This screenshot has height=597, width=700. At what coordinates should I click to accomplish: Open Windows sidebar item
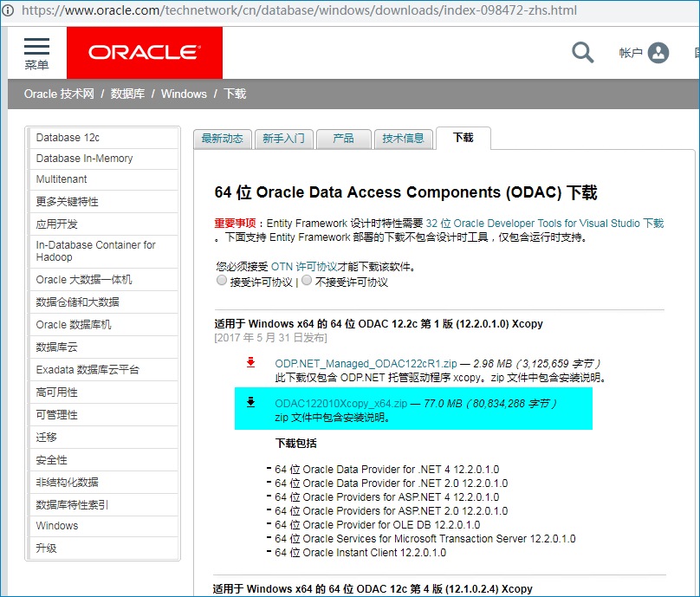pyautogui.click(x=104, y=526)
